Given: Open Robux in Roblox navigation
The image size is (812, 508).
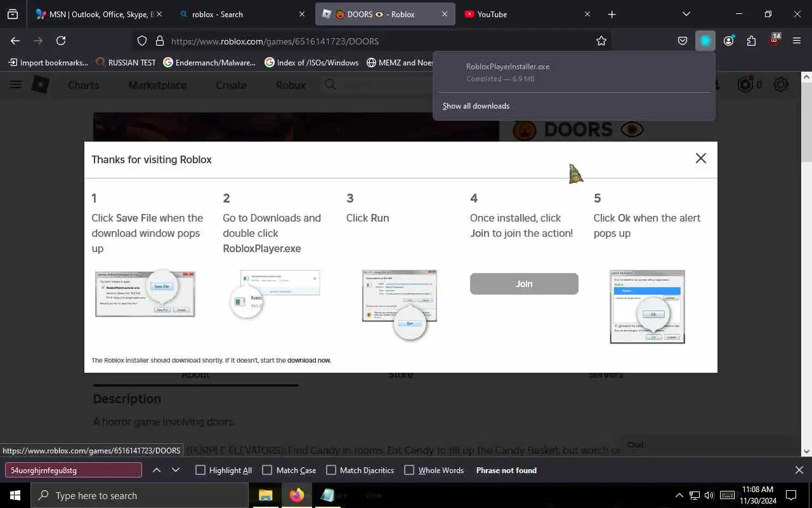Looking at the screenshot, I should 291,85.
